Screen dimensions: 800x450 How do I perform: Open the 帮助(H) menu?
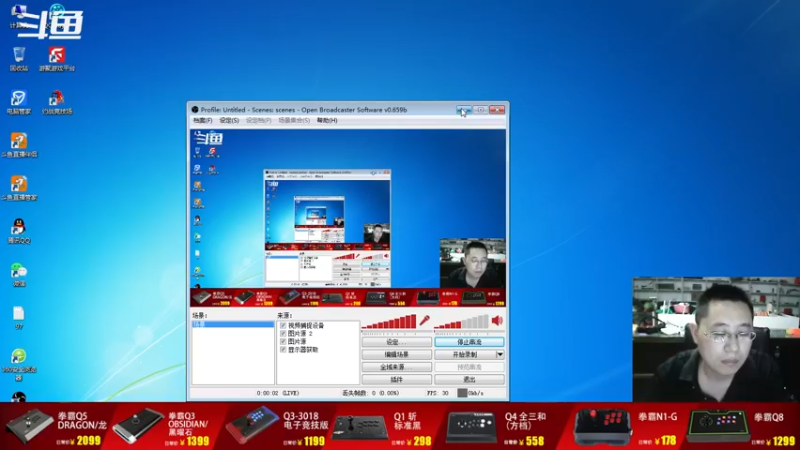[327, 120]
